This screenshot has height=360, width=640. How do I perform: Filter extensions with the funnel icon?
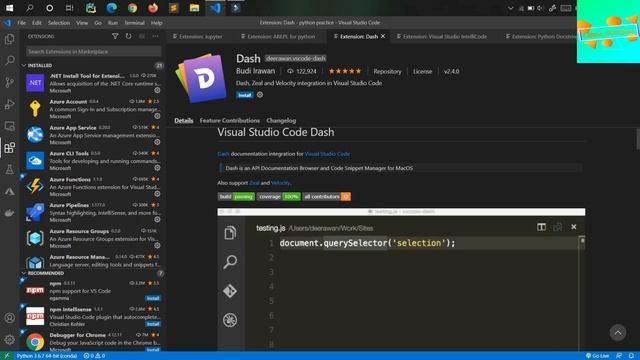coord(115,36)
